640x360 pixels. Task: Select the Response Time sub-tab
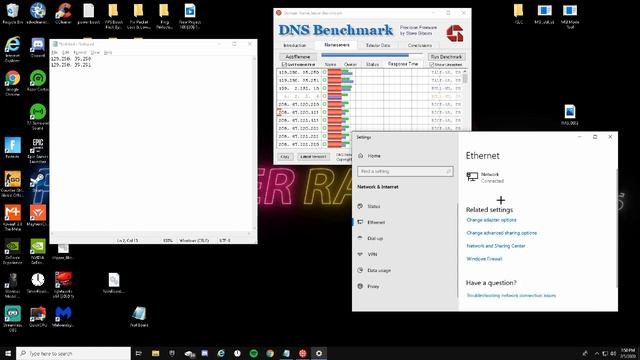pos(403,64)
